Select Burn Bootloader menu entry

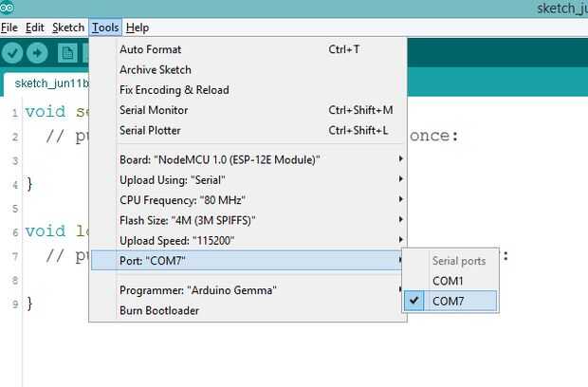pyautogui.click(x=248, y=310)
